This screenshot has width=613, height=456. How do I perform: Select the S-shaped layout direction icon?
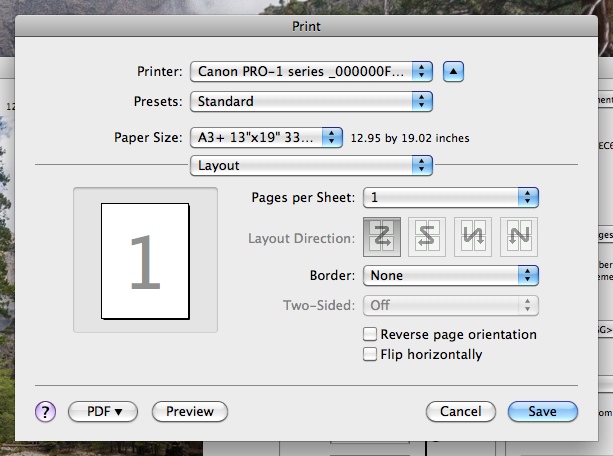pyautogui.click(x=428, y=237)
